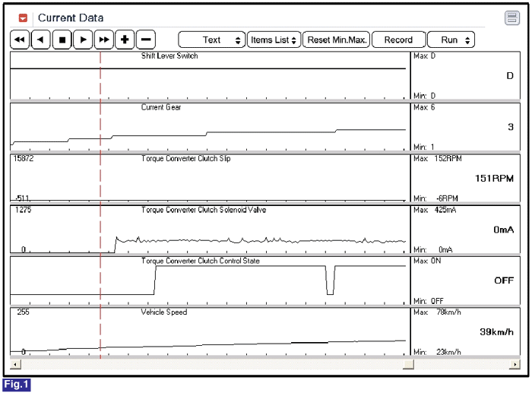Viewport: 532px width, 393px height.
Task: Zoom out with the minus icon
Action: [x=146, y=40]
